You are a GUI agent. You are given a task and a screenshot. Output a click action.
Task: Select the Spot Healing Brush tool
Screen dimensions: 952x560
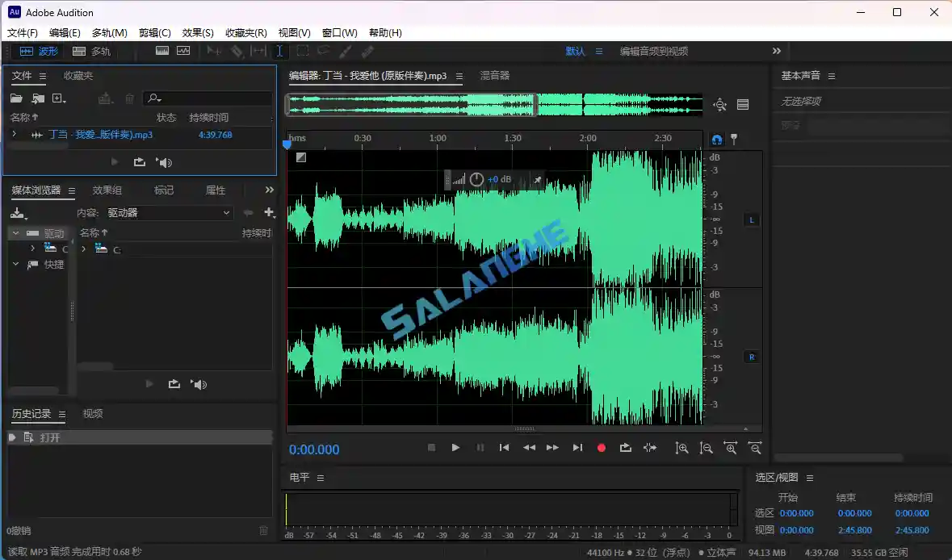(x=366, y=51)
